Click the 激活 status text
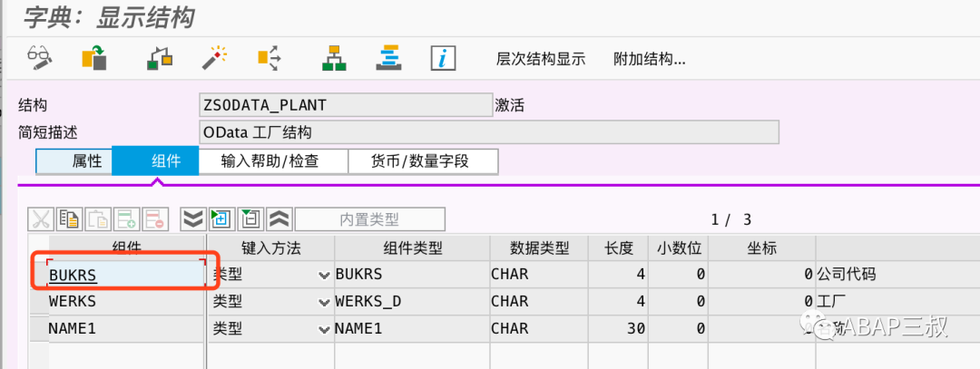Viewport: 980px width, 369px height. tap(509, 105)
